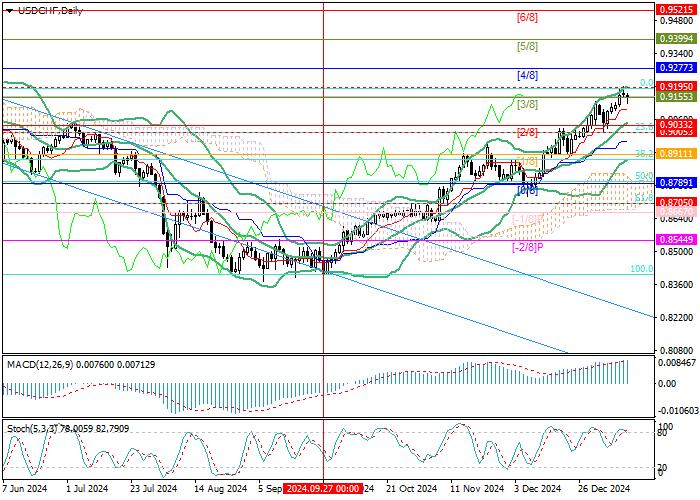Image resolution: width=700 pixels, height=500 pixels.
Task: Select the magenta 0.85449 price tag
Action: pos(675,241)
